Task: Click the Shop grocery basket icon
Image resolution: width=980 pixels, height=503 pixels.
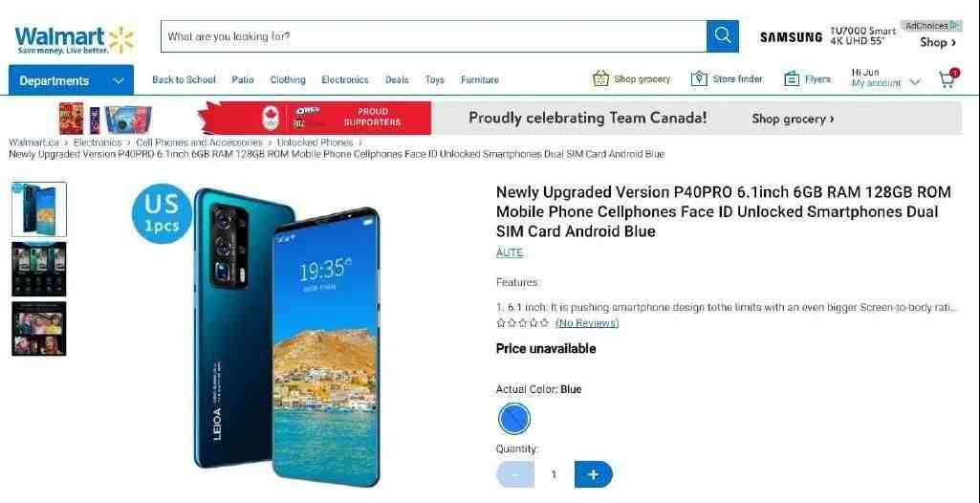Action: 600,79
